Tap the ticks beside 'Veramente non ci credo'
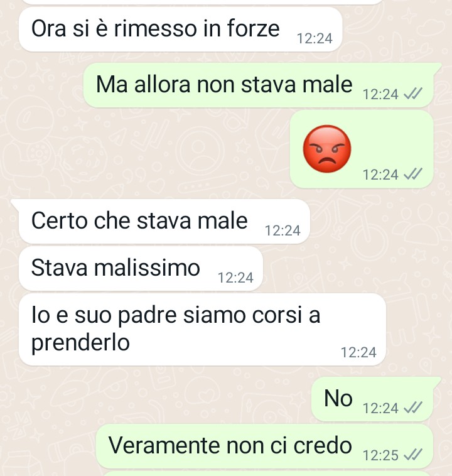452x476 pixels. pyautogui.click(x=413, y=455)
